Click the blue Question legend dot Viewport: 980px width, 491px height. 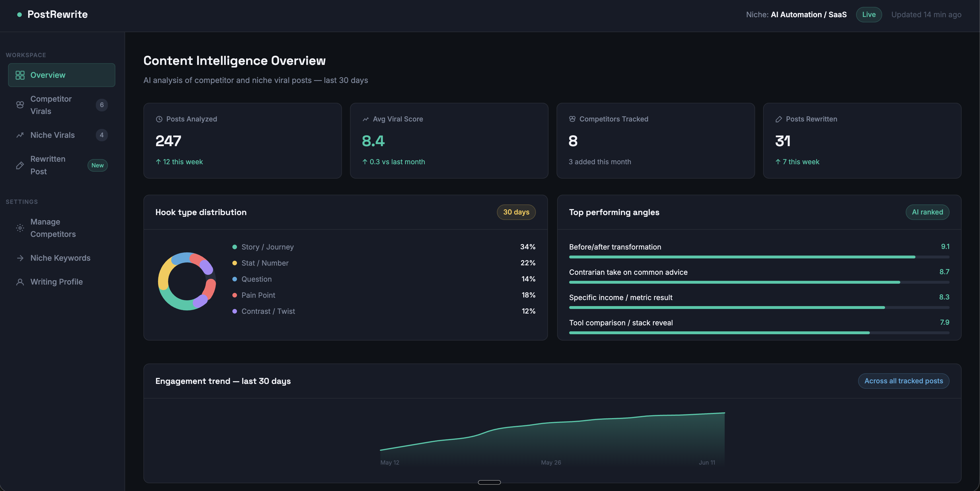point(235,279)
